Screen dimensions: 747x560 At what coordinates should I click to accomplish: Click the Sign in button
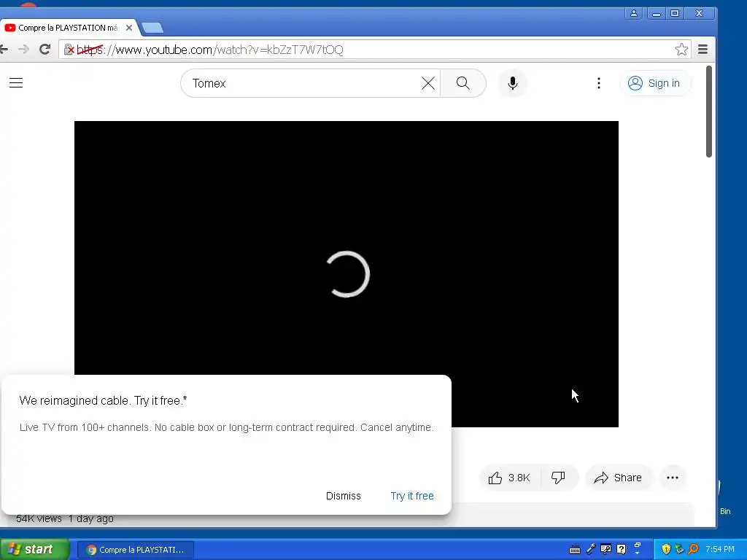pos(654,83)
